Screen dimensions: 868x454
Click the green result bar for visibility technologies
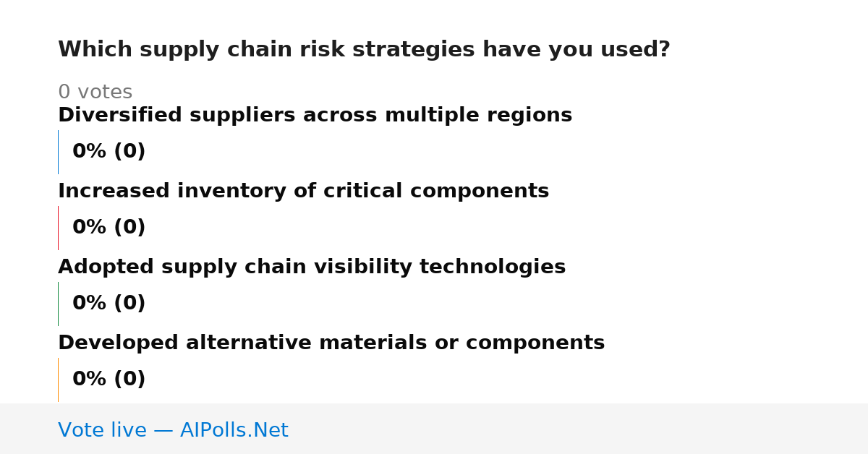tap(58, 304)
